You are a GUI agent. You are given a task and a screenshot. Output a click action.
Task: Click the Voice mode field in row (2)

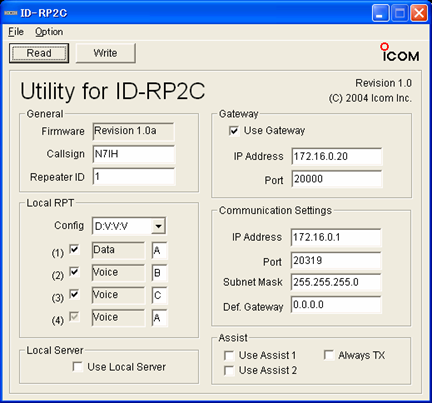tap(118, 273)
